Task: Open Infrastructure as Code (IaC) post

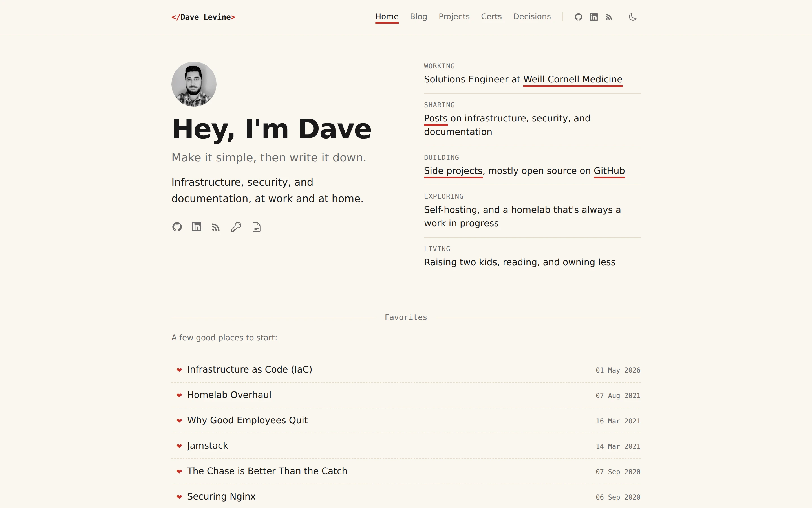Action: click(250, 369)
